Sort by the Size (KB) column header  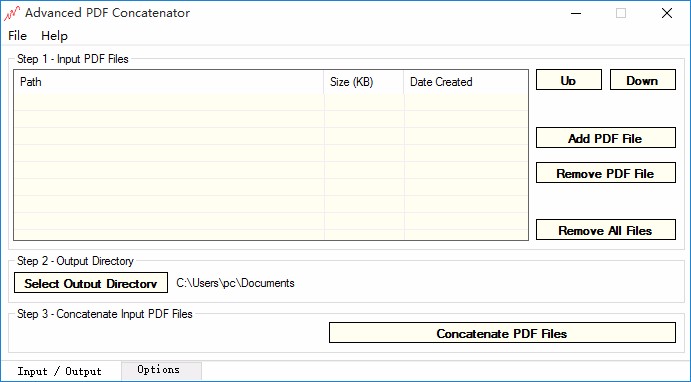point(364,82)
